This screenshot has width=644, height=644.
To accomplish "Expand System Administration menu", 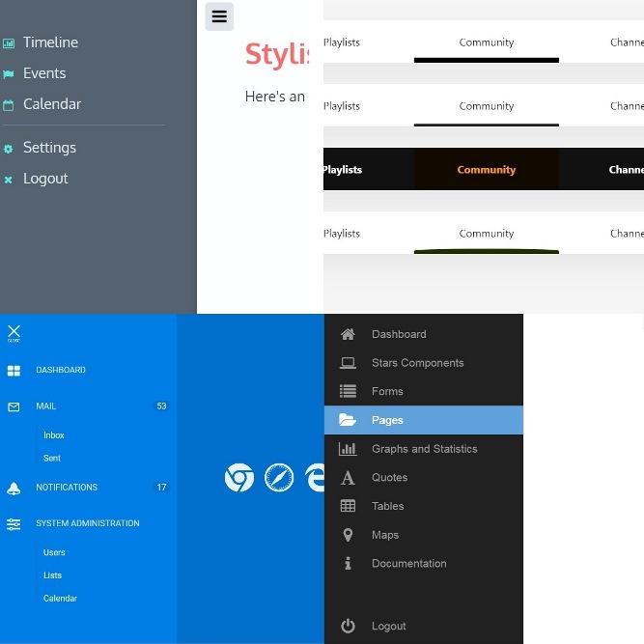I will (x=87, y=523).
